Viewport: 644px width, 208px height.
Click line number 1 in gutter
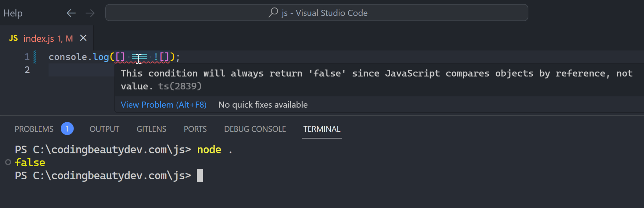coord(27,57)
